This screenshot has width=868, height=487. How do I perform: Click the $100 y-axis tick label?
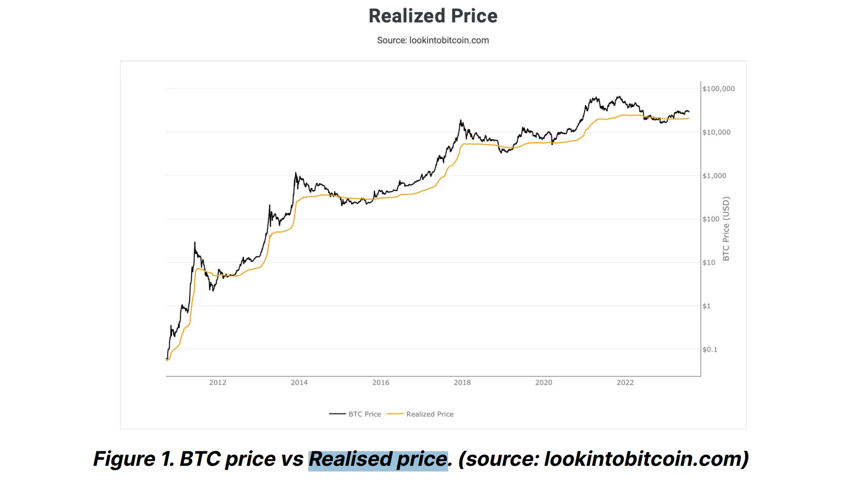tap(711, 219)
